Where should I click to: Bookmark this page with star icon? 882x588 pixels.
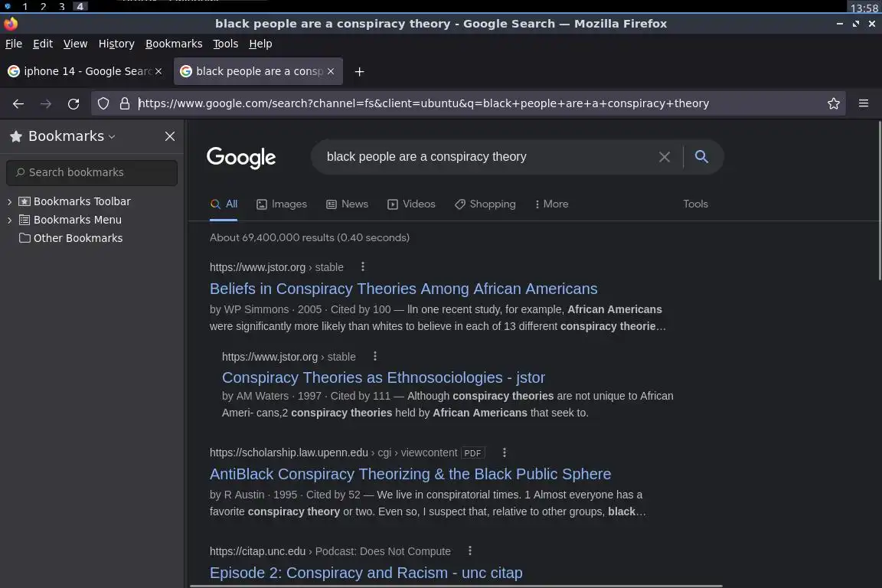(834, 103)
